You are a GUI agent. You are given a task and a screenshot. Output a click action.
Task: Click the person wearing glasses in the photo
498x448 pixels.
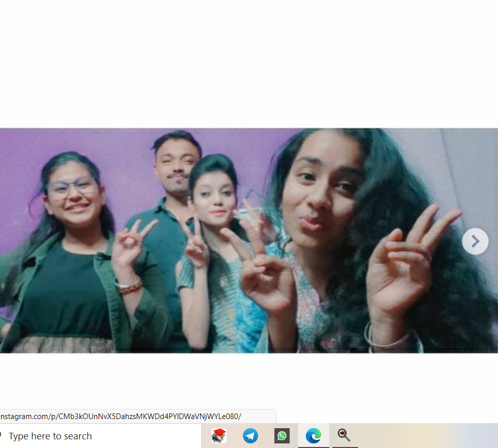[71, 193]
